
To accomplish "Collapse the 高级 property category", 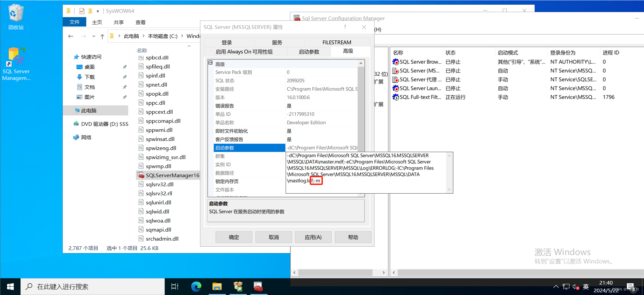I will click(210, 62).
